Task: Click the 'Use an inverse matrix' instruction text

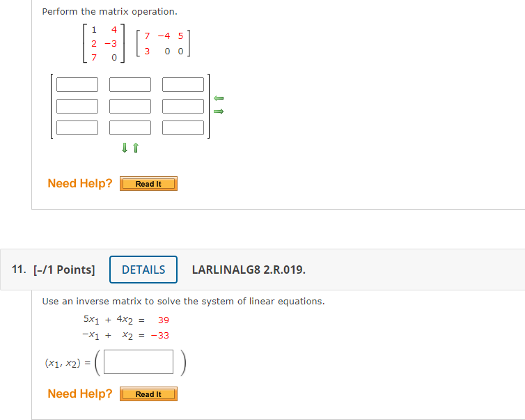Action: 184,302
